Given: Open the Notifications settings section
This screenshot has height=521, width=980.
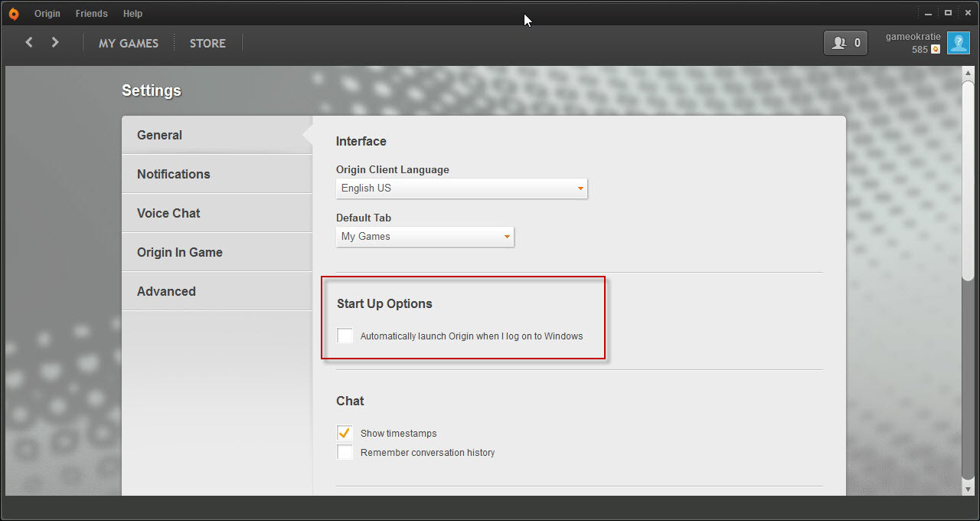Looking at the screenshot, I should coord(217,174).
